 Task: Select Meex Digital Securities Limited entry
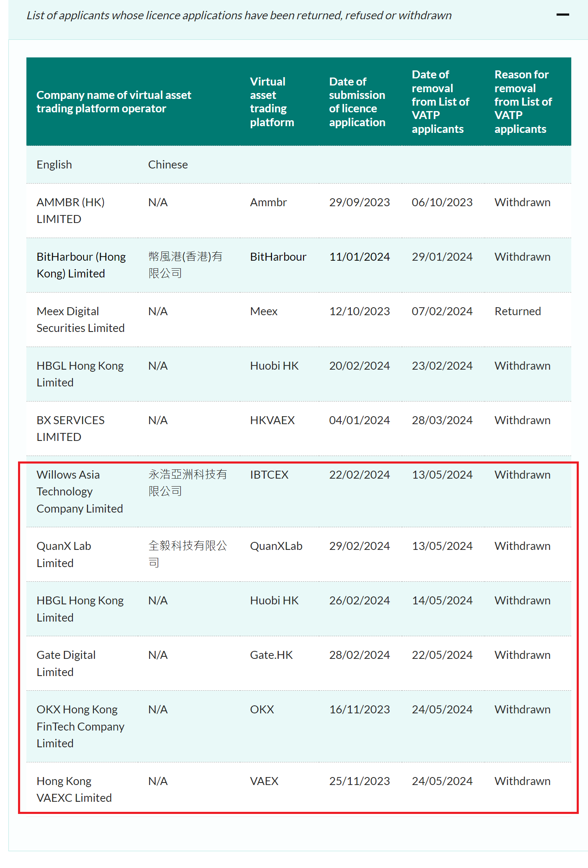click(x=80, y=319)
